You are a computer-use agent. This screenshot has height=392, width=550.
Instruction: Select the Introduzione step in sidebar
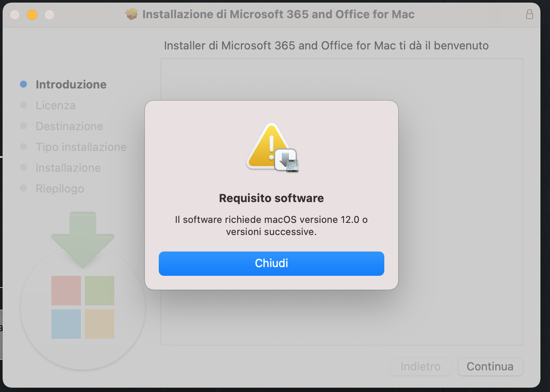(x=71, y=85)
